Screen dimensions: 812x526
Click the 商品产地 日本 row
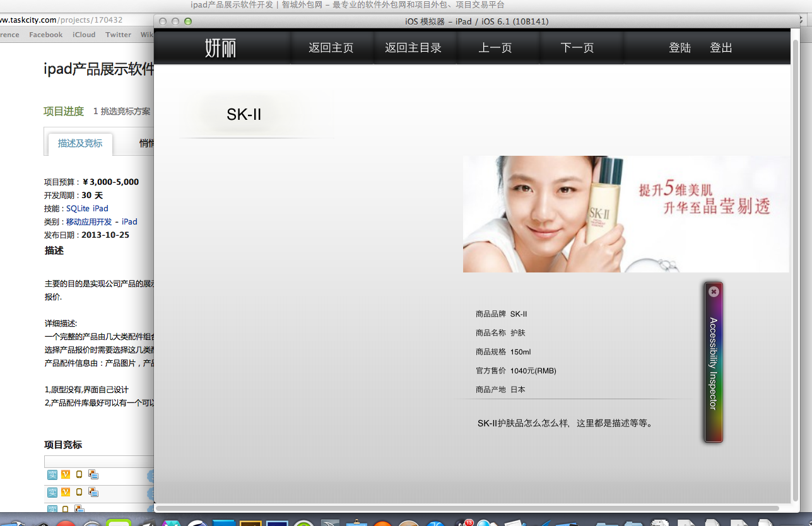click(x=501, y=390)
